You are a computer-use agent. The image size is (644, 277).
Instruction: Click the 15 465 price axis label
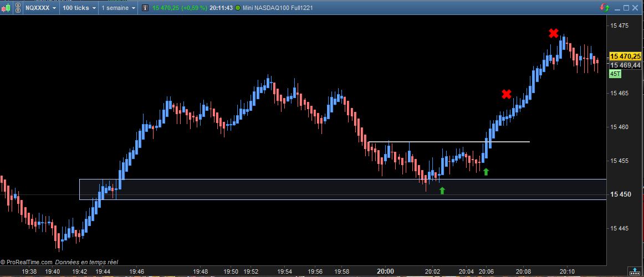(619, 93)
